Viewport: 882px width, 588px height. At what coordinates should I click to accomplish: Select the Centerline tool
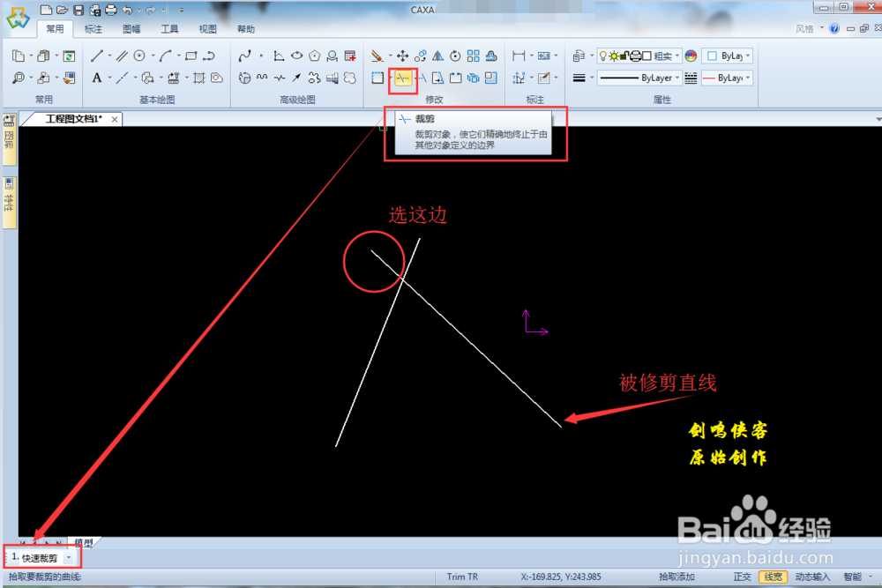point(122,78)
